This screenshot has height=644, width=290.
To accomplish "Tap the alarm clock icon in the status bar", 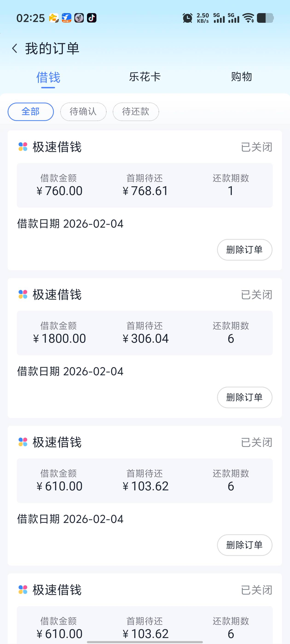I will [187, 18].
